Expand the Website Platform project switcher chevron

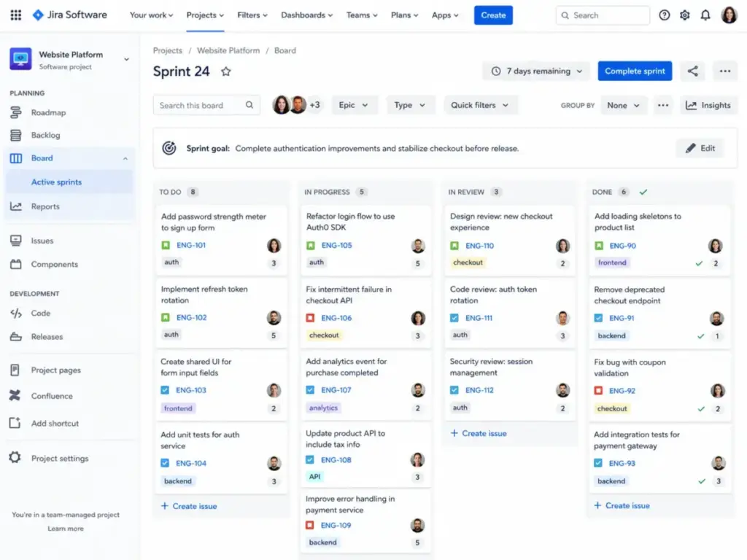(126, 60)
